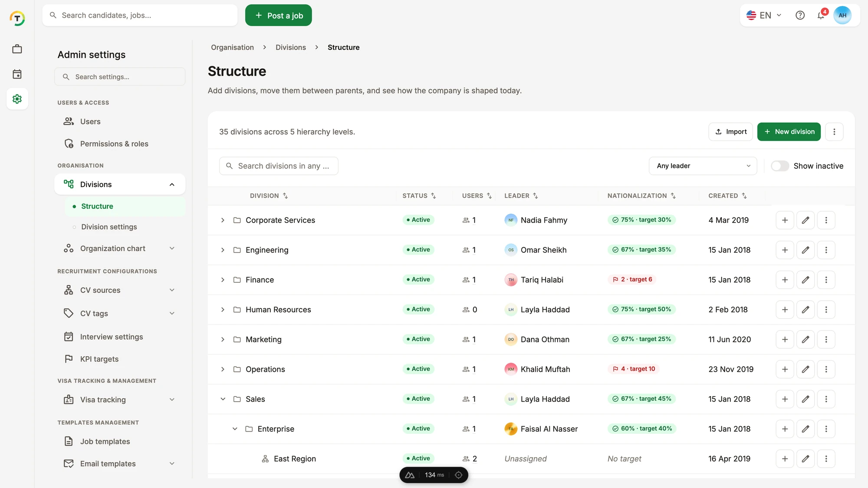868x488 pixels.
Task: Collapse the Sales division row
Action: click(223, 399)
